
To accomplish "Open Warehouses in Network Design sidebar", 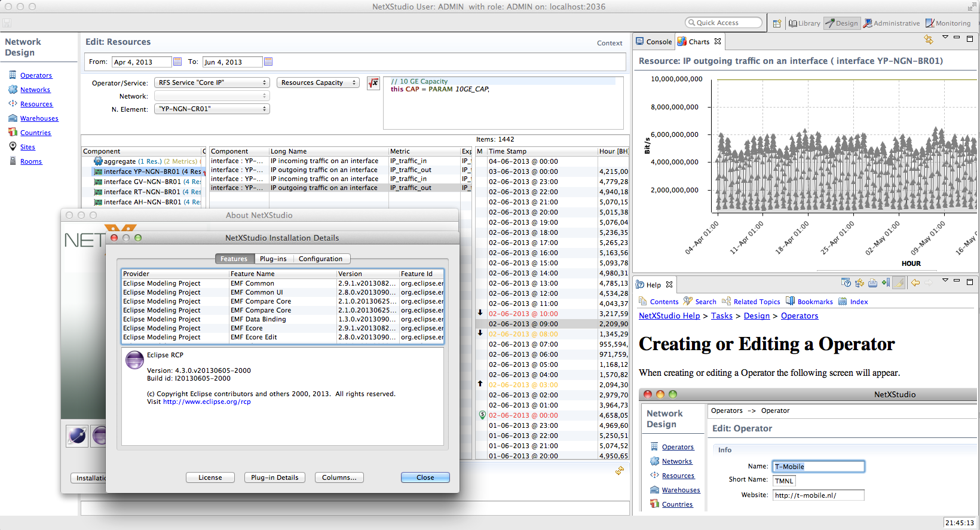I will (x=39, y=118).
